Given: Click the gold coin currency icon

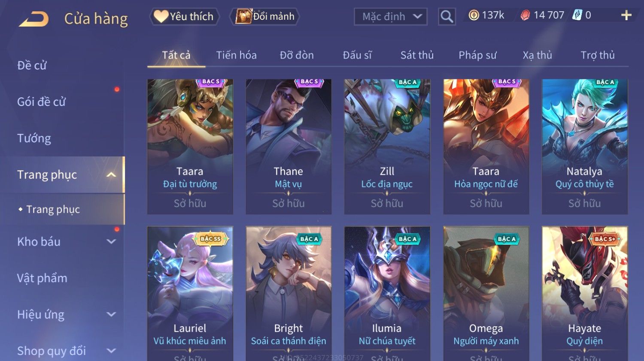Looking at the screenshot, I should point(474,16).
